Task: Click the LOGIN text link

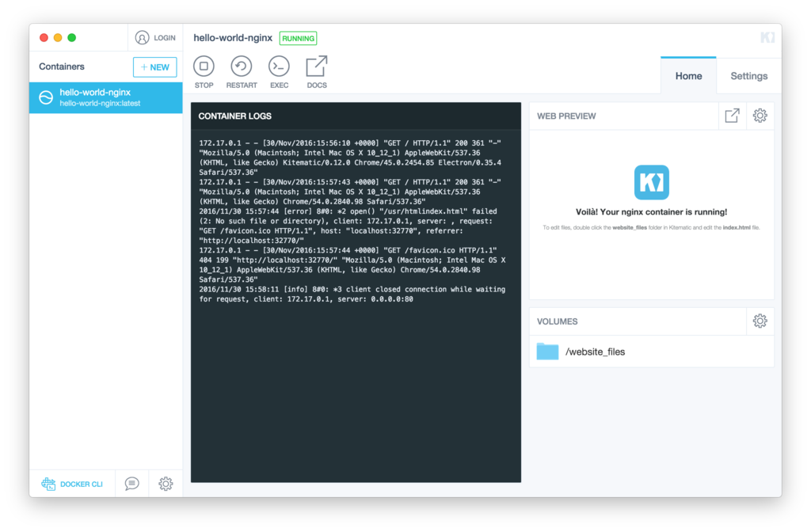Action: point(165,38)
